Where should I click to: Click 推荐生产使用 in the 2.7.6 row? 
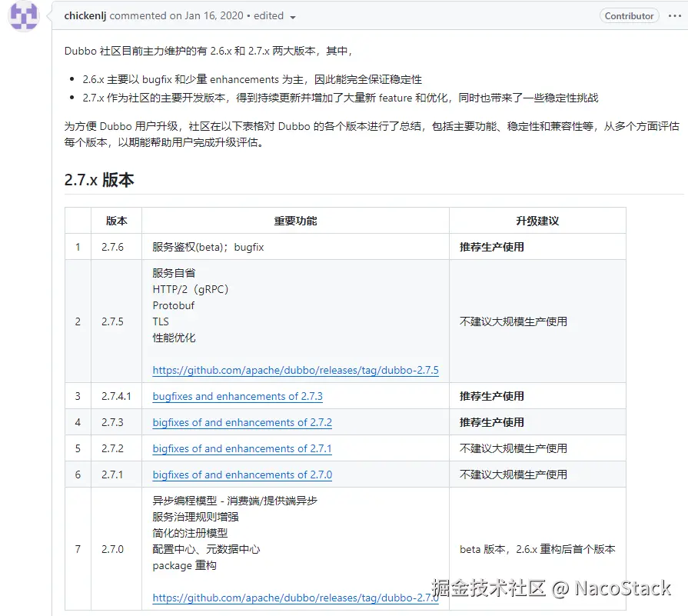[491, 247]
